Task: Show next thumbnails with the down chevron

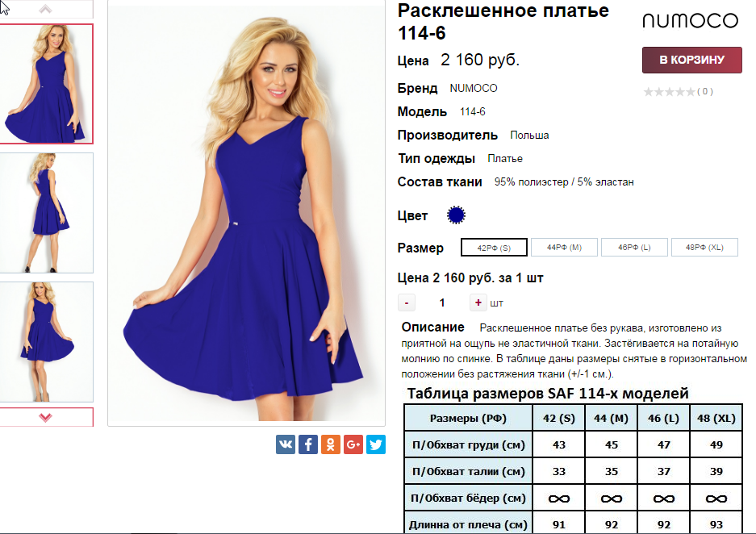Action: pos(45,417)
